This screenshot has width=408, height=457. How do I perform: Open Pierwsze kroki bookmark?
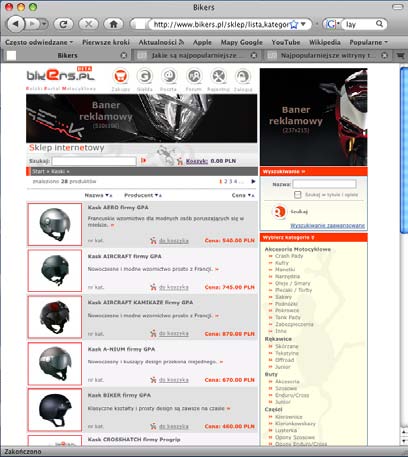[106, 42]
